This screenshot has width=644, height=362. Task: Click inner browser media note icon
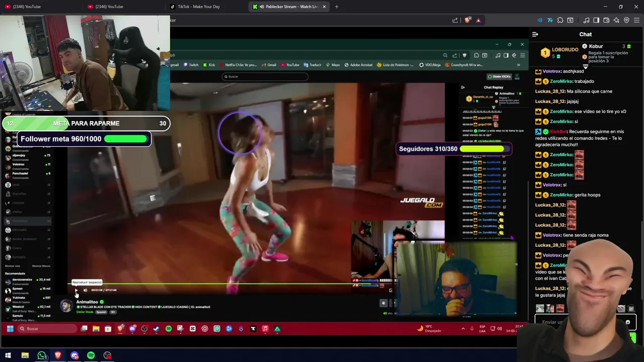498,55
